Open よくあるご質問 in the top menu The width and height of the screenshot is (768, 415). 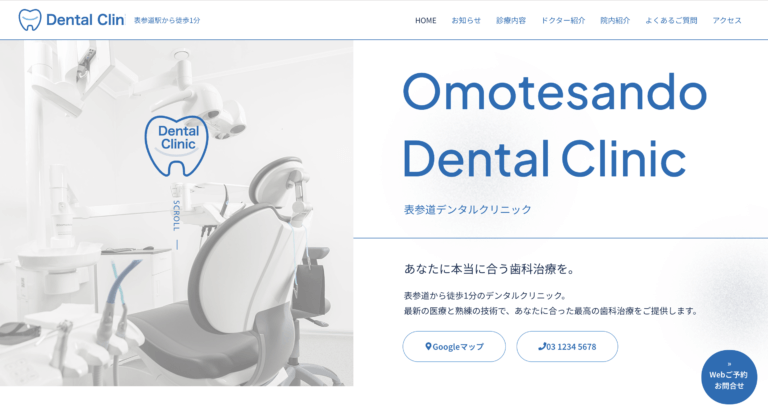tap(671, 20)
